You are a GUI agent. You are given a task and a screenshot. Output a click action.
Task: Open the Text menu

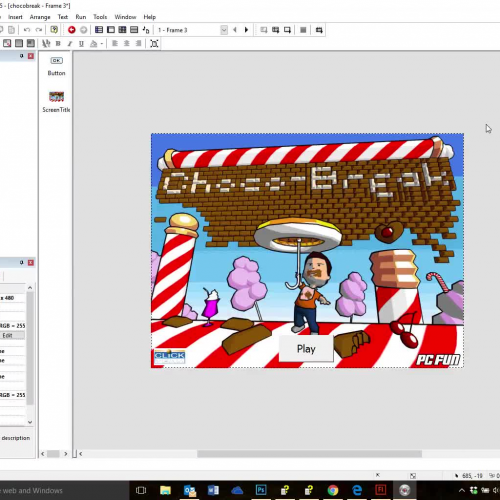pos(63,17)
